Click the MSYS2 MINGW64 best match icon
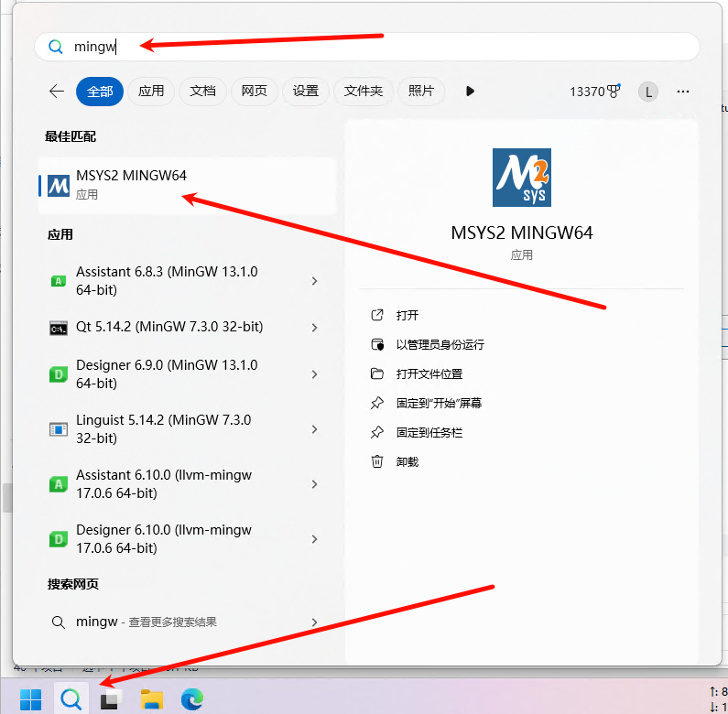Screen dimensions: 728x714 pos(59,186)
